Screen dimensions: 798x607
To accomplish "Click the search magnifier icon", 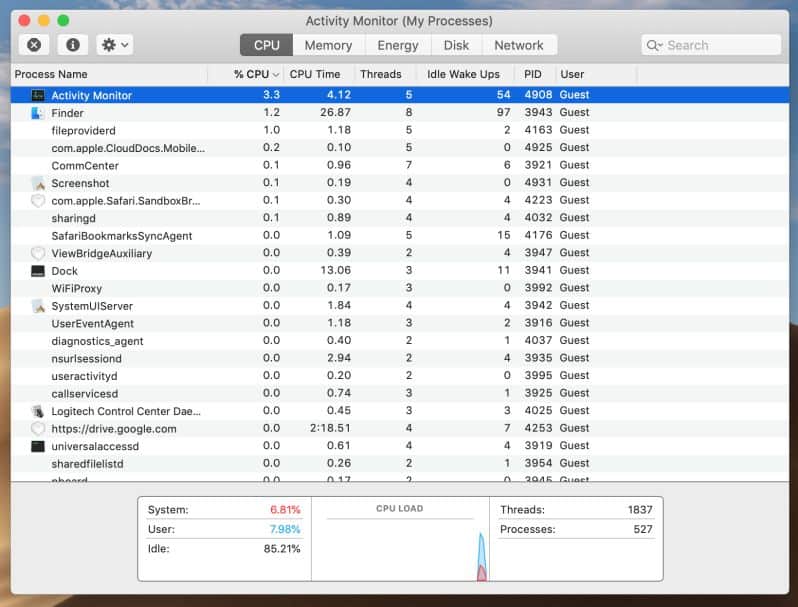I will (653, 45).
